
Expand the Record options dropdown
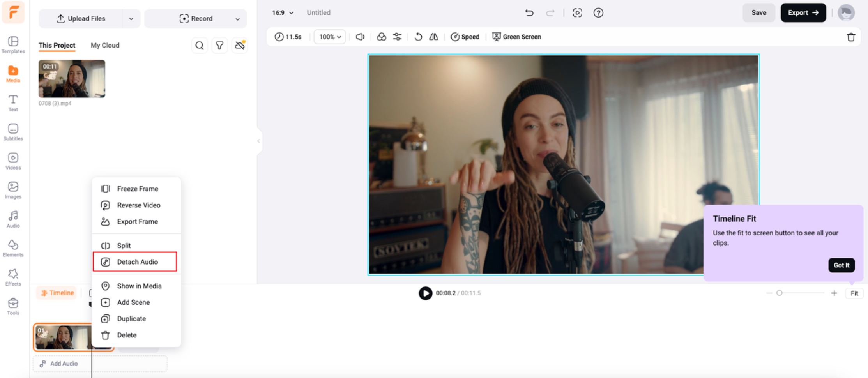[237, 19]
